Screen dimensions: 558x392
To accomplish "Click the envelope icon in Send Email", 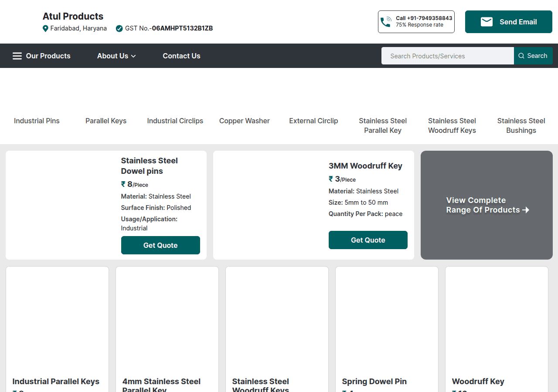I will click(487, 22).
